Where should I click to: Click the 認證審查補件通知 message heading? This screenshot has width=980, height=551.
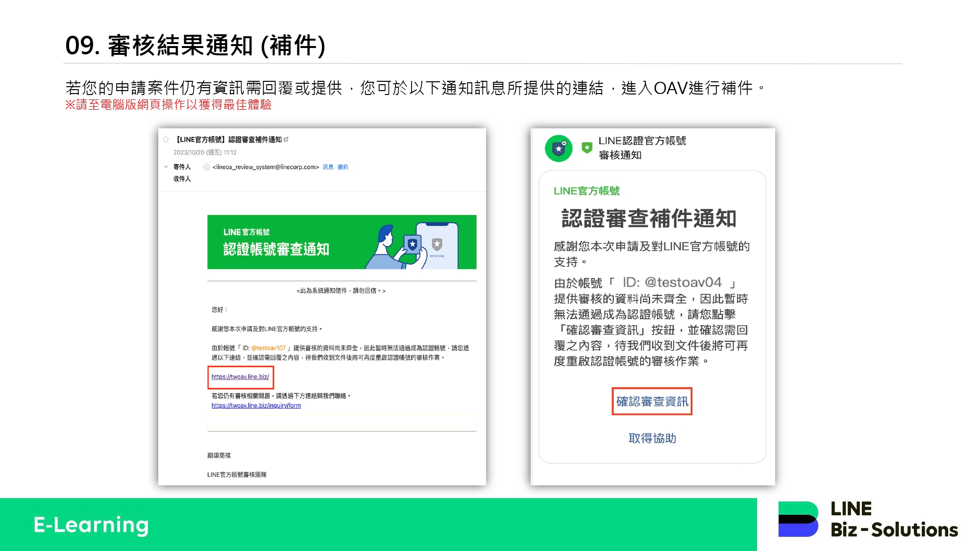coord(649,218)
